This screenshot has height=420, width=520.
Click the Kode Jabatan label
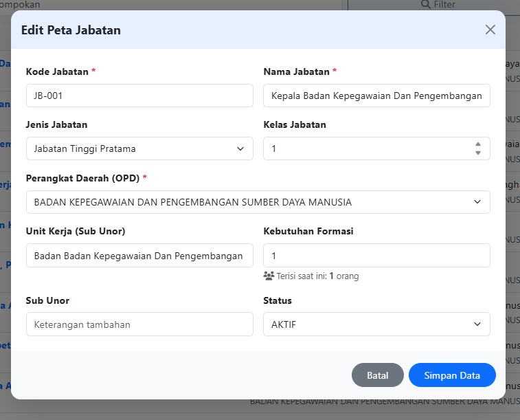tap(57, 71)
